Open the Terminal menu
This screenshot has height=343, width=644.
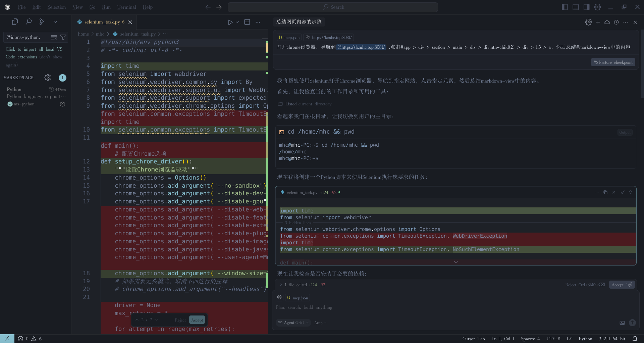click(126, 7)
